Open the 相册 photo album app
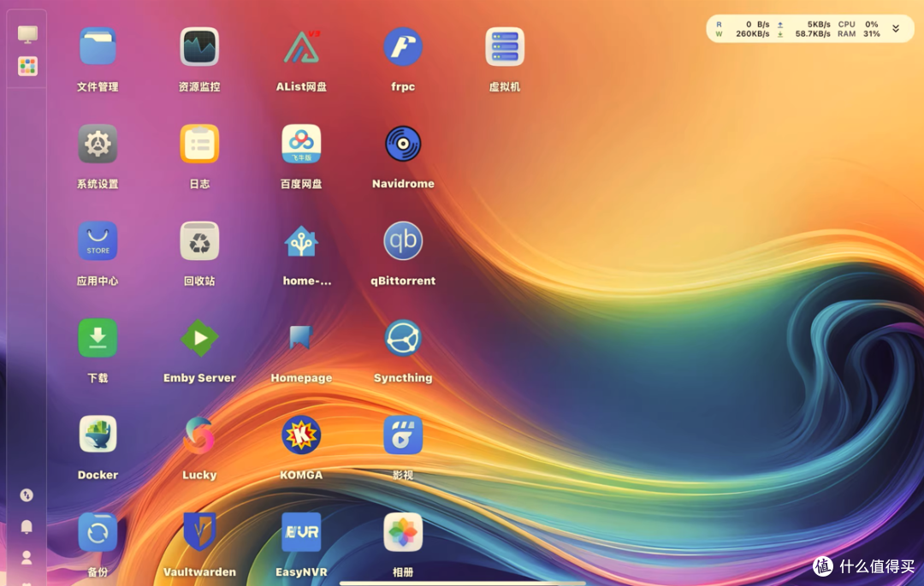924x586 pixels. tap(403, 532)
